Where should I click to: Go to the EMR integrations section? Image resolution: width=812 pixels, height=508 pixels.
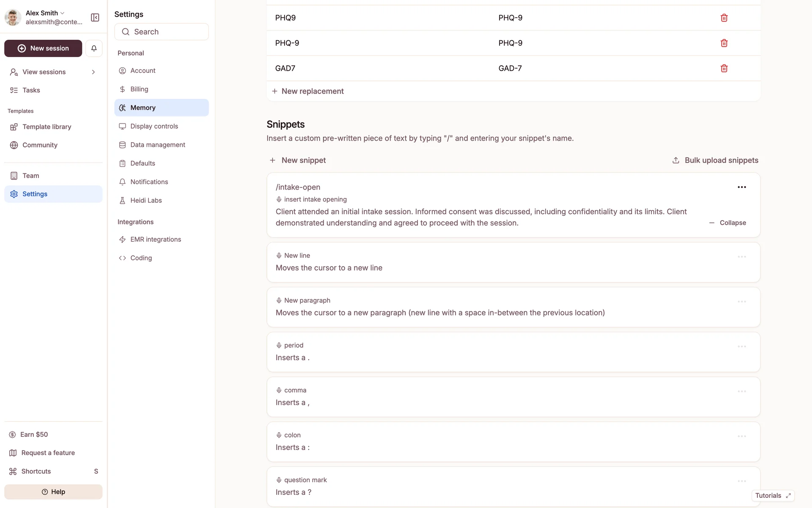tap(155, 239)
